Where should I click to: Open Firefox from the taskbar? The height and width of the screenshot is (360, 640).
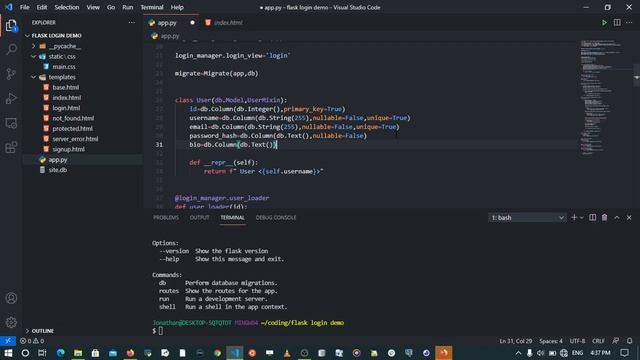coord(130,353)
